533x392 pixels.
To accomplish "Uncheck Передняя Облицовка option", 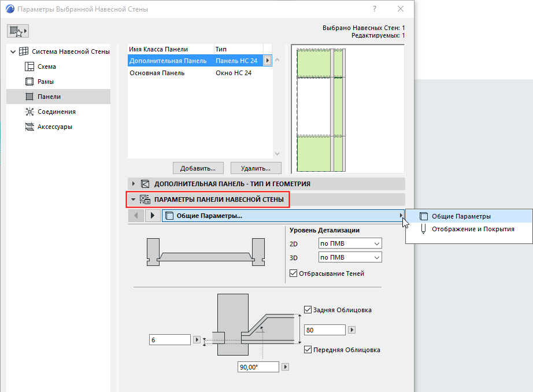I will coord(307,349).
